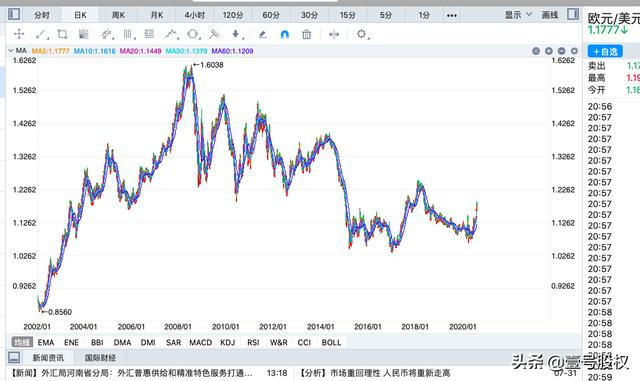640x381 pixels.
Task: Select the SAR indicator
Action: (173, 342)
